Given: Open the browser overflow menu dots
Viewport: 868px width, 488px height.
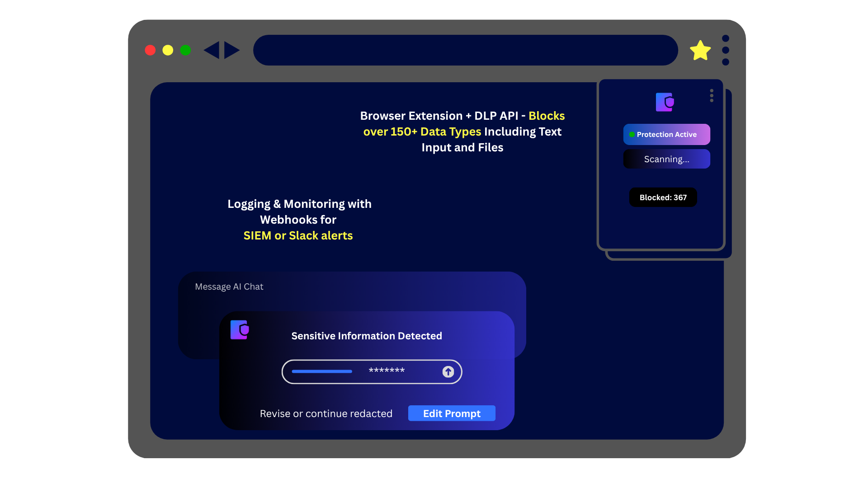Looking at the screenshot, I should [726, 50].
